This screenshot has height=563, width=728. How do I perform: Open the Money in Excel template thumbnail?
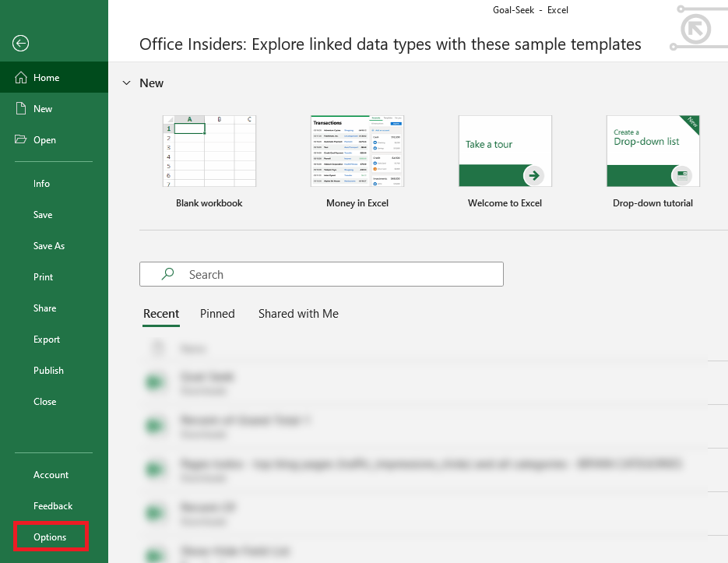357,151
